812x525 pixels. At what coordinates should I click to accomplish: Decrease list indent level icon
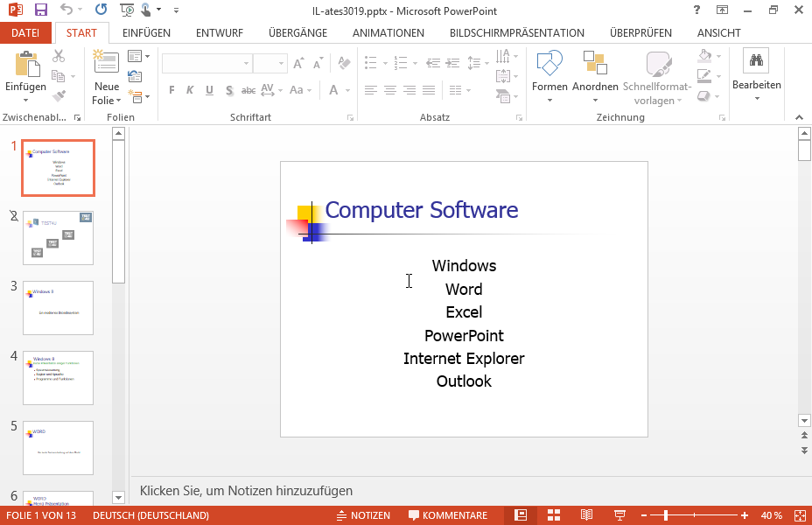coord(433,63)
